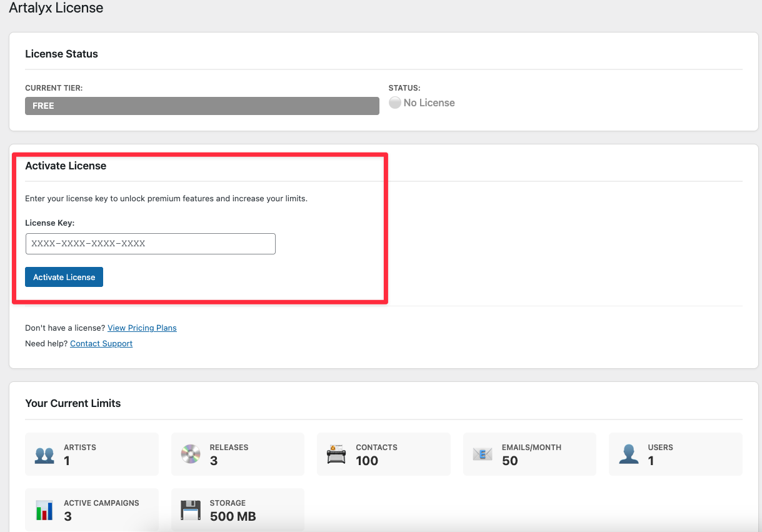Screen dimensions: 762x532
Task: Select the Your Current Limits heading
Action: click(x=73, y=403)
